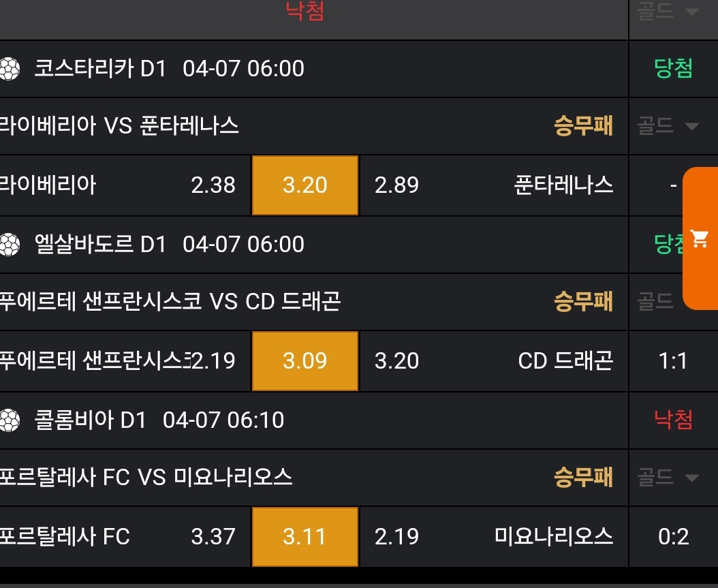
Task: Pick 포르탈레사 FC home win at 3.37
Action: tap(213, 537)
